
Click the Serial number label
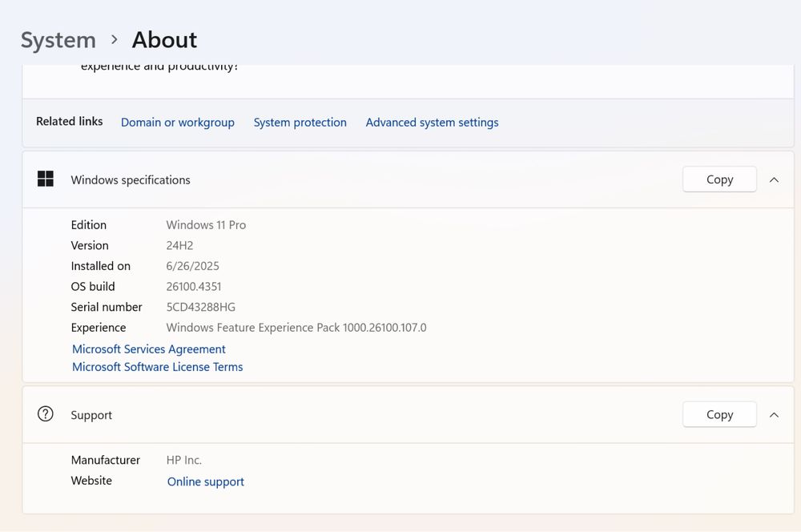click(x=107, y=307)
